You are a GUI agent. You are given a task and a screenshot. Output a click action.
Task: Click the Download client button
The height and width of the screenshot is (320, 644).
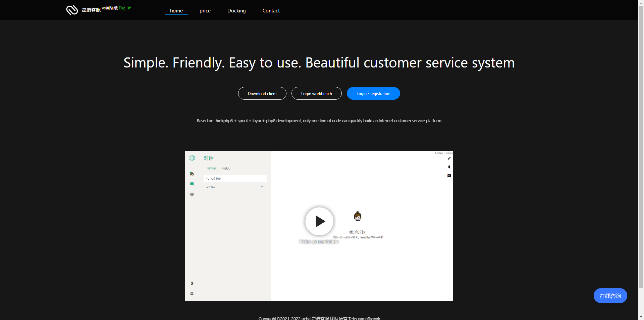(x=262, y=94)
